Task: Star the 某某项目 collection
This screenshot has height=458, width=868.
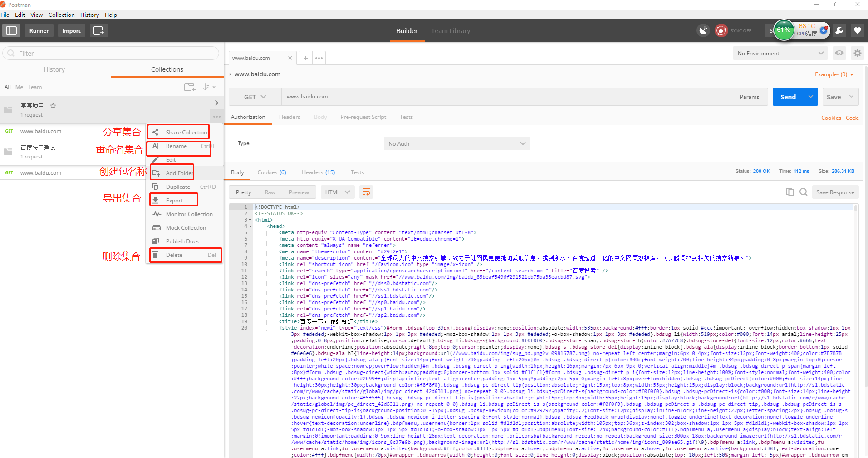Action: pyautogui.click(x=53, y=106)
